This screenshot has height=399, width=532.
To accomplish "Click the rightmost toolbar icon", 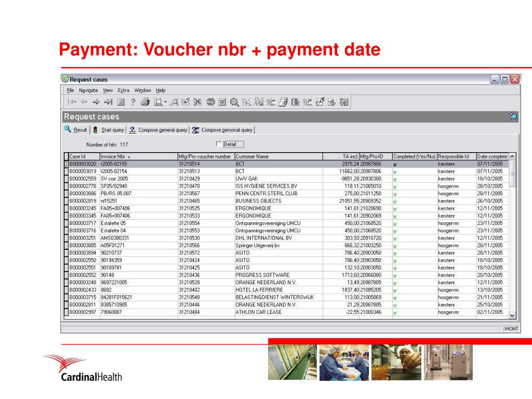I will [x=344, y=102].
